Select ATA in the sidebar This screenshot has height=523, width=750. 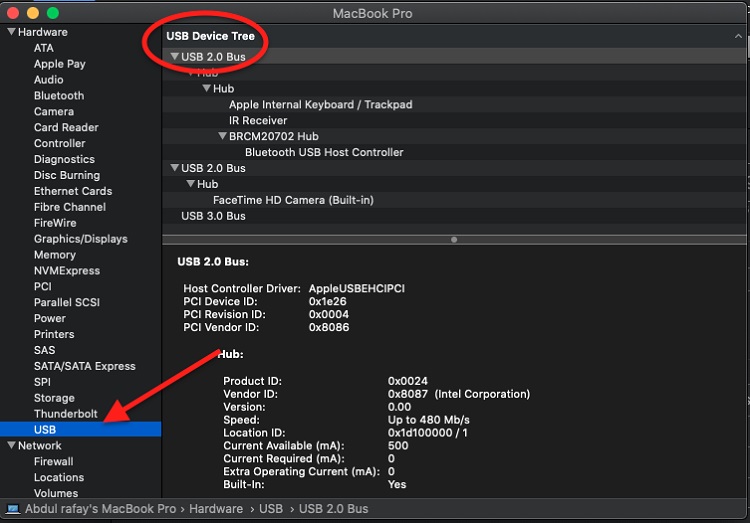point(44,48)
